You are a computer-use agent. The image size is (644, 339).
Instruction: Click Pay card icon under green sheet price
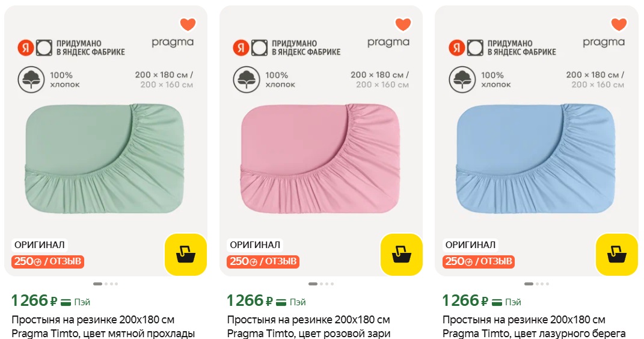tap(66, 302)
